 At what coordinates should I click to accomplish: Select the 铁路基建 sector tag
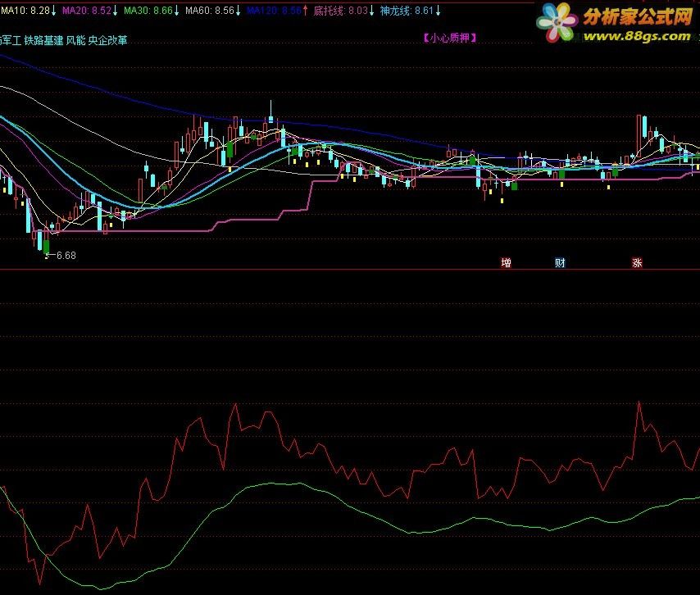coord(43,41)
